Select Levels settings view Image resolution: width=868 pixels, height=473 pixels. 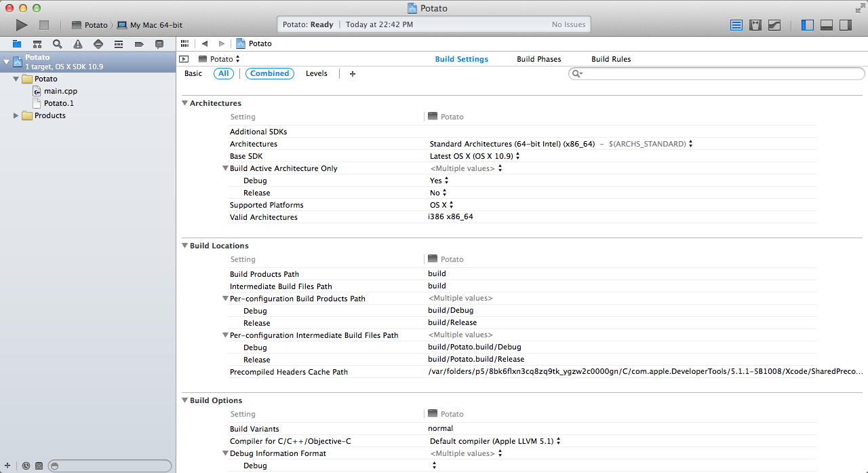tap(317, 73)
